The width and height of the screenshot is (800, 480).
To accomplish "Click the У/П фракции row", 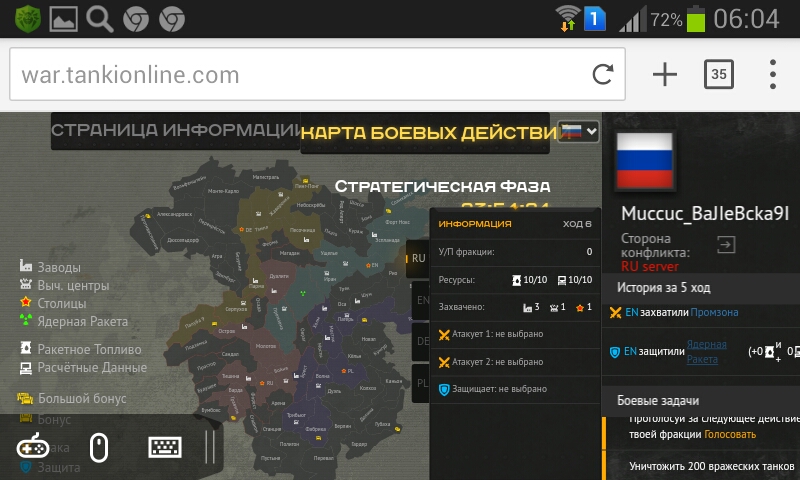I will (515, 252).
